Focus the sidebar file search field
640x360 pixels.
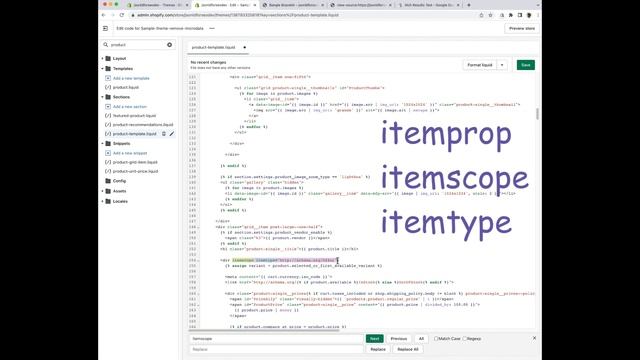coord(138,45)
